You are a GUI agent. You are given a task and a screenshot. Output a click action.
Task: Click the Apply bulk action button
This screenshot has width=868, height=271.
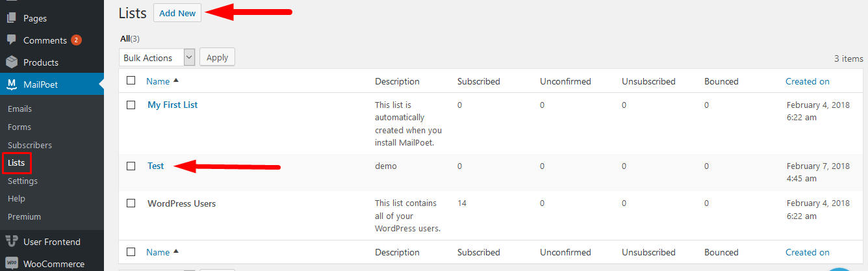217,57
